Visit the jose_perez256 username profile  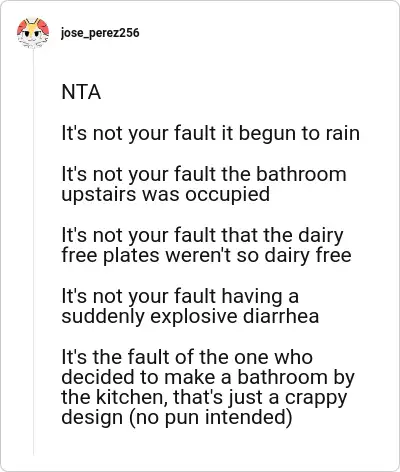(x=100, y=33)
